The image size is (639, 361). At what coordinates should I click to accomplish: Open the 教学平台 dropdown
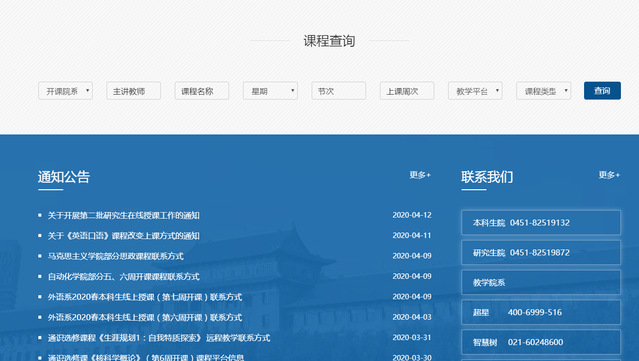475,91
